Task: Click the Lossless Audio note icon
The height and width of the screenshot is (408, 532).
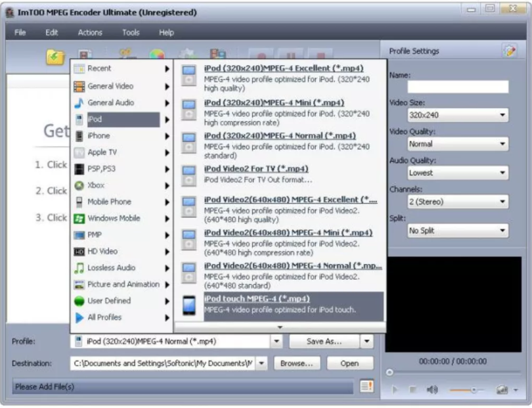Action: pyautogui.click(x=79, y=268)
